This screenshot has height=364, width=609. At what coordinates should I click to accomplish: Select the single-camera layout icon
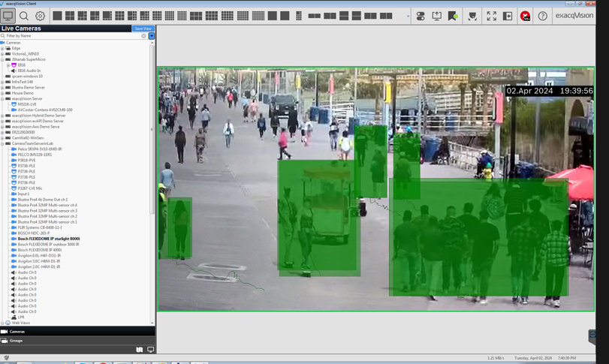[57, 16]
